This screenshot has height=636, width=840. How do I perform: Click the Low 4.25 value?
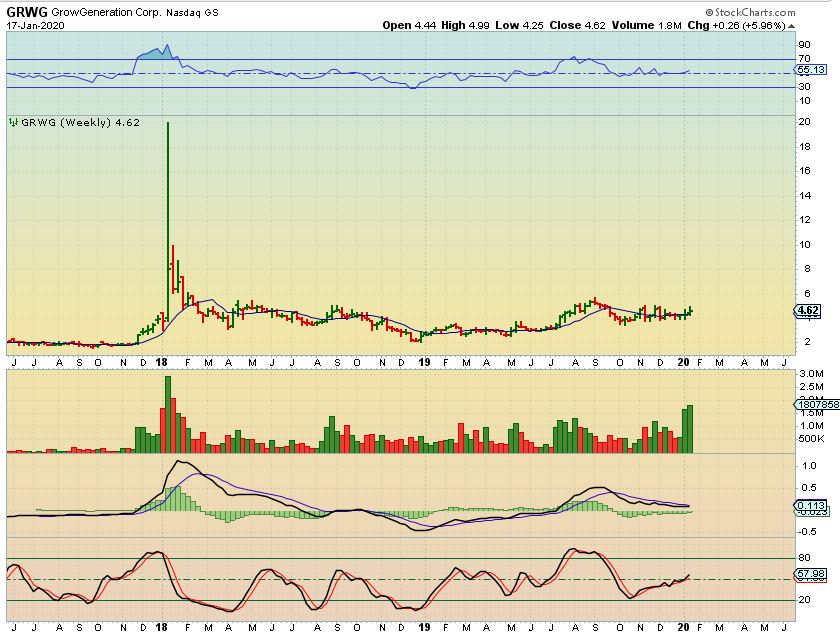pyautogui.click(x=520, y=25)
